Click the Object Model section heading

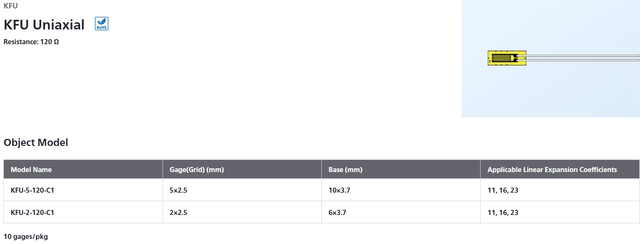pyautogui.click(x=36, y=142)
